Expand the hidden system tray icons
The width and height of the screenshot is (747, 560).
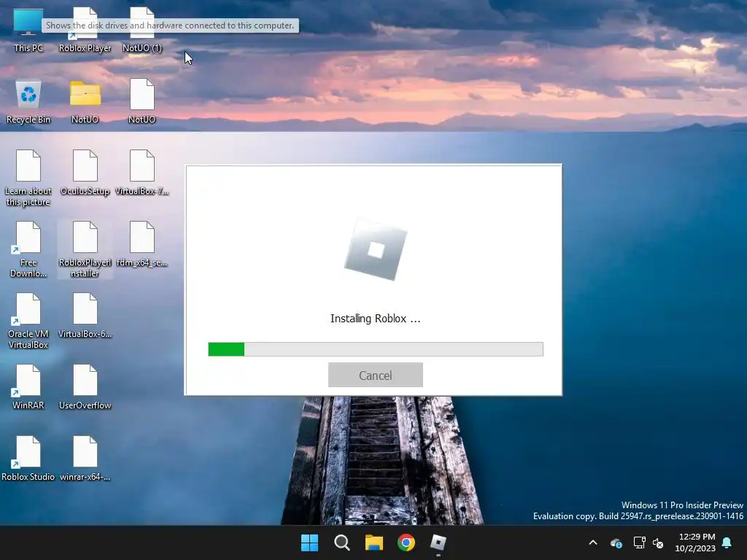[593, 542]
